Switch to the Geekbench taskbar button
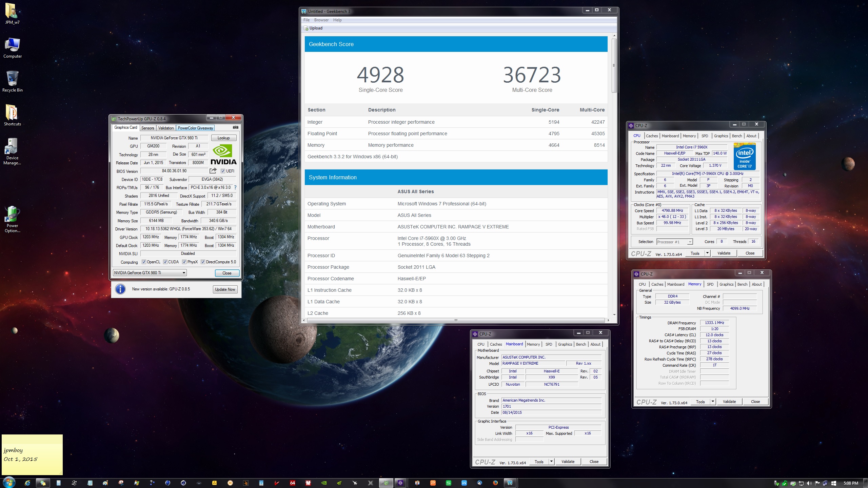This screenshot has width=868, height=488. coord(510,483)
